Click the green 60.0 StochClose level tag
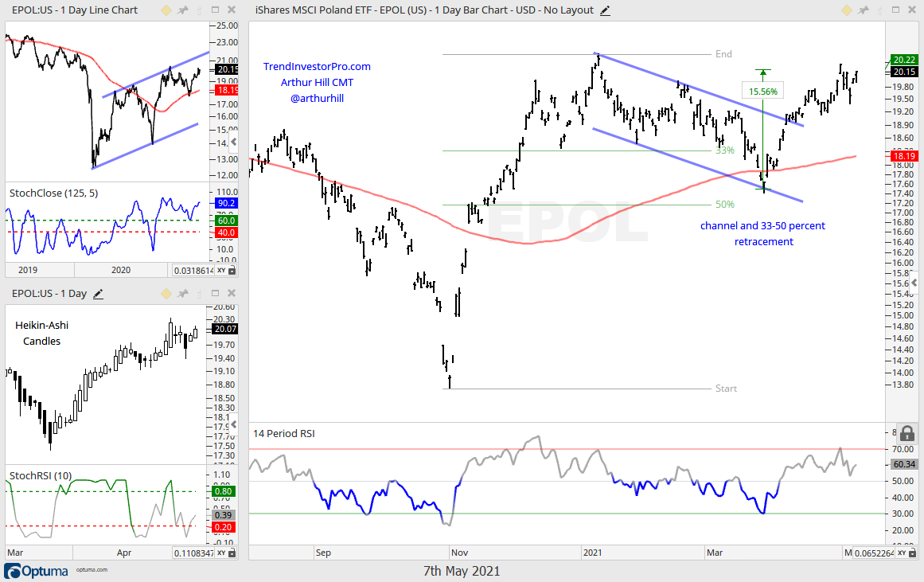Screen dimensions: 924x582 [226, 221]
